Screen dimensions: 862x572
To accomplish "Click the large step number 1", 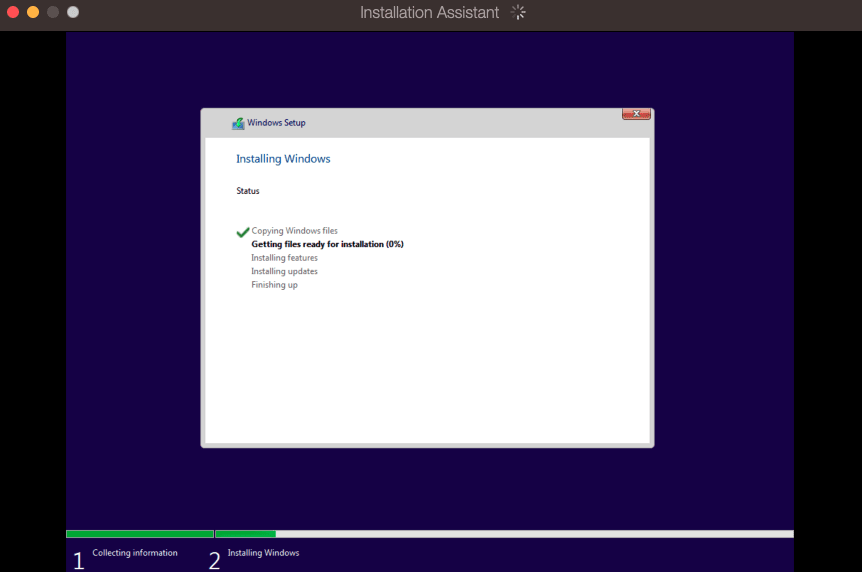I will [x=78, y=560].
